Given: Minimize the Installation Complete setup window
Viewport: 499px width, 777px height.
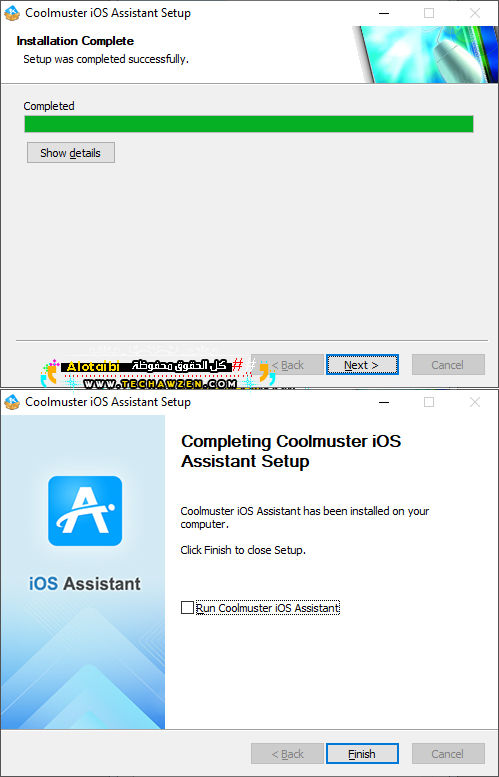Looking at the screenshot, I should (383, 13).
